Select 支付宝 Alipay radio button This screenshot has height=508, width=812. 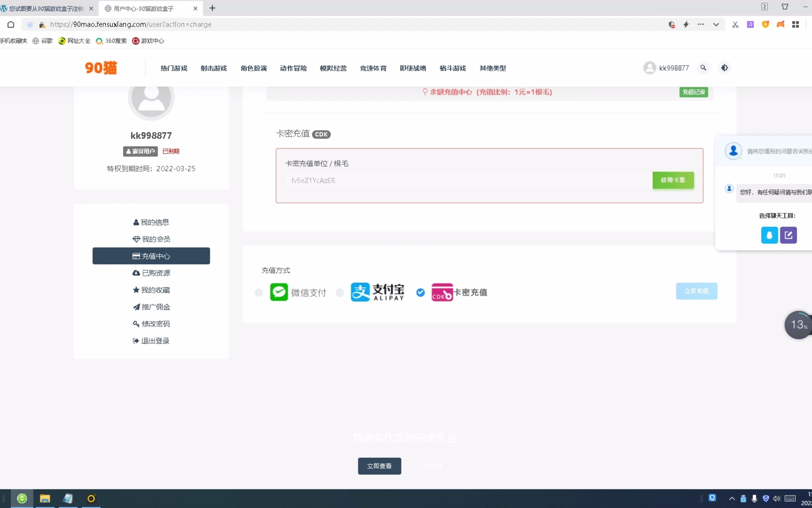coord(340,293)
